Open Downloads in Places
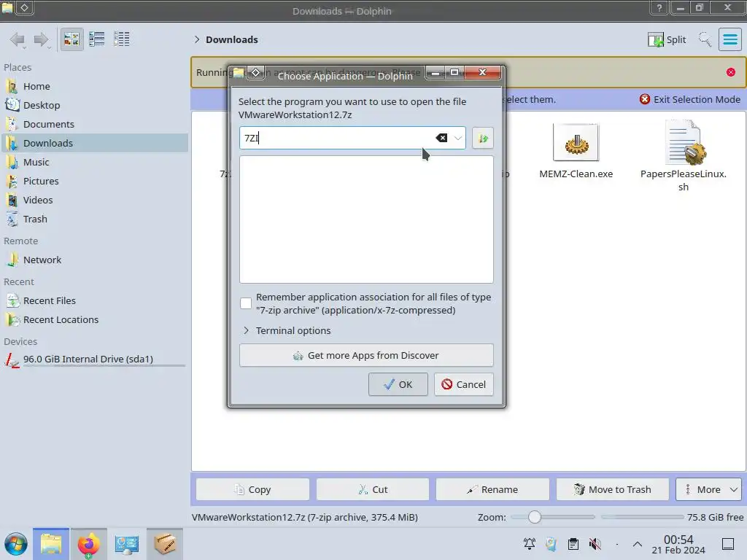Image resolution: width=747 pixels, height=560 pixels. [94, 144]
